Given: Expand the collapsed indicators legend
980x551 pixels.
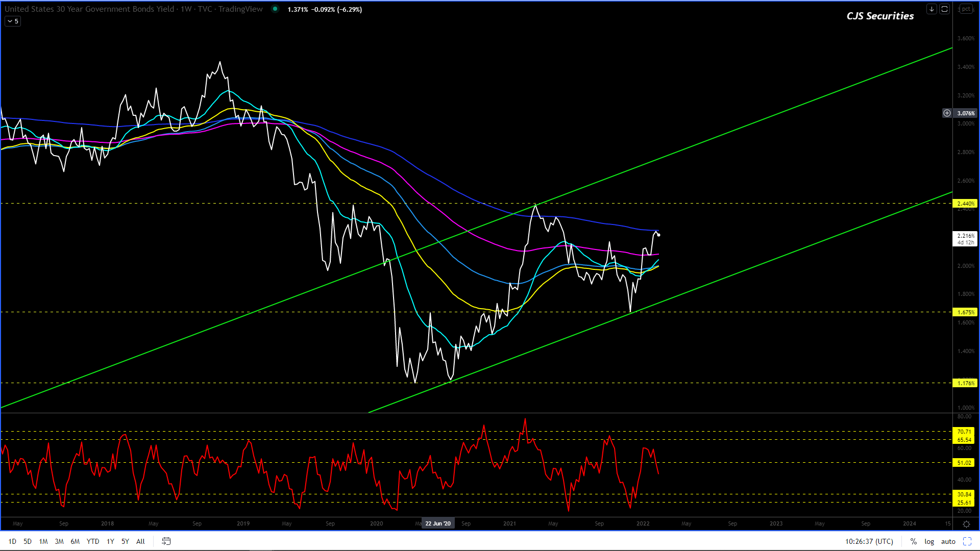Looking at the screenshot, I should click(13, 21).
